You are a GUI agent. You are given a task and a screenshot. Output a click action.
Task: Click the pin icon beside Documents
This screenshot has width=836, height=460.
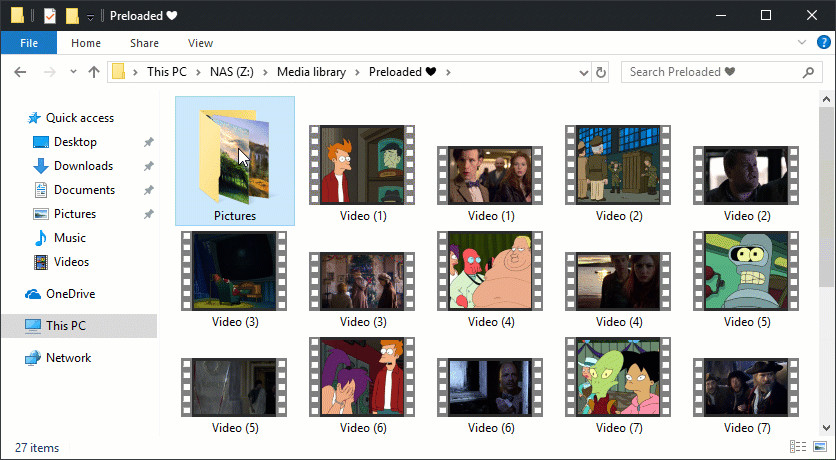click(149, 190)
